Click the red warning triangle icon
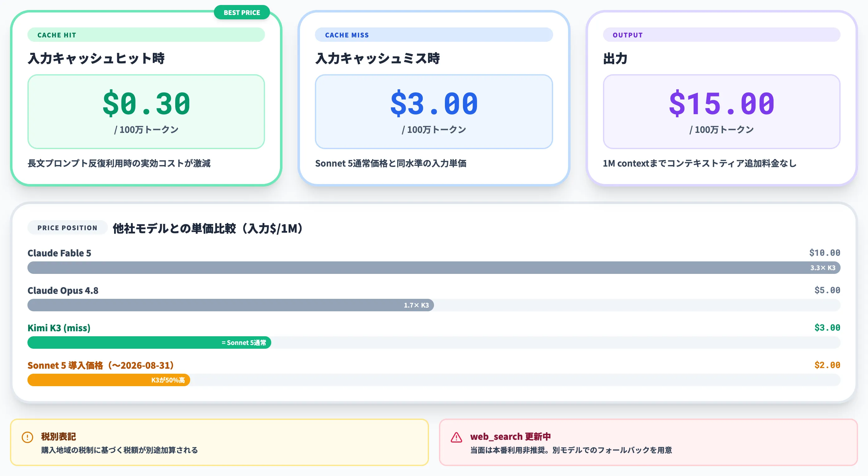 (456, 437)
